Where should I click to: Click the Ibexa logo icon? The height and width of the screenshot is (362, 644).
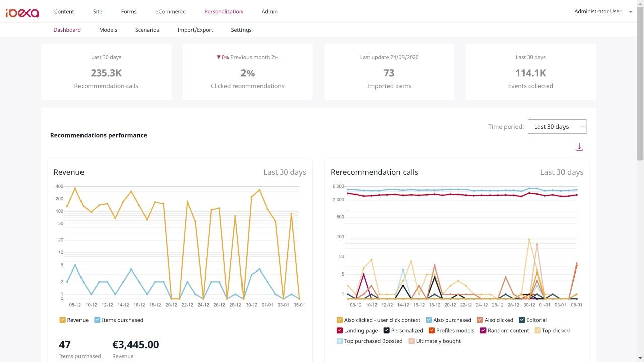point(22,12)
